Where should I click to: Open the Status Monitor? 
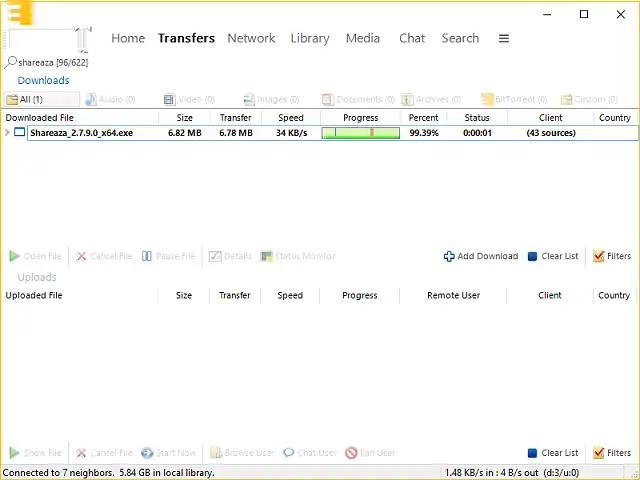tap(298, 256)
